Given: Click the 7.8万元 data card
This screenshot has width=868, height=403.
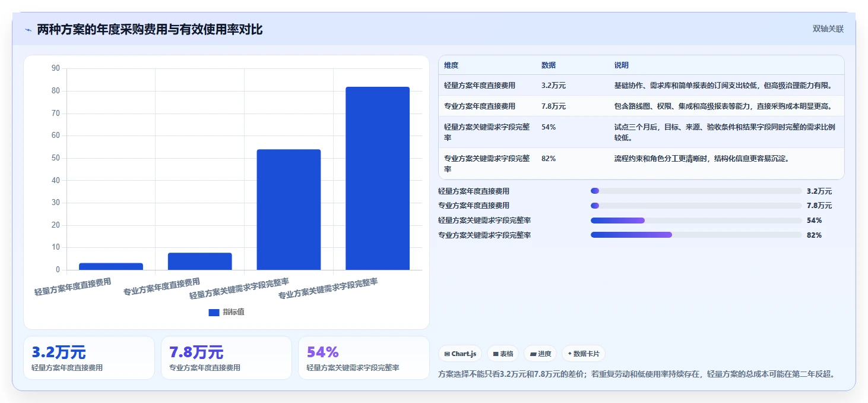Looking at the screenshot, I should pos(226,358).
